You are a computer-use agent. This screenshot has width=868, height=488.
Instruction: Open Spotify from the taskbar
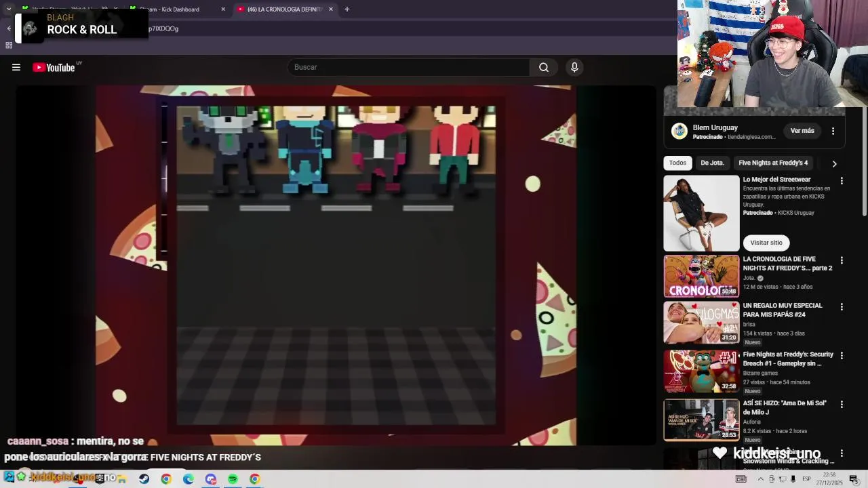point(233,479)
